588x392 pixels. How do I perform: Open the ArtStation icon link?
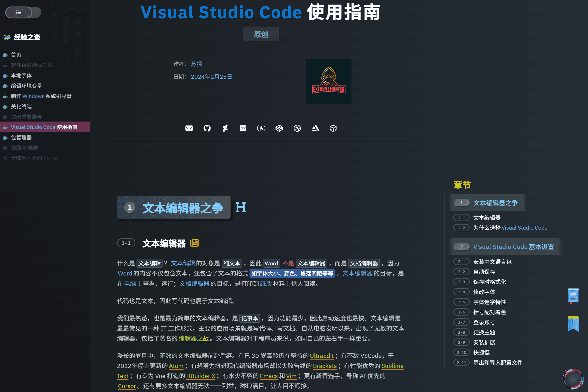click(315, 128)
